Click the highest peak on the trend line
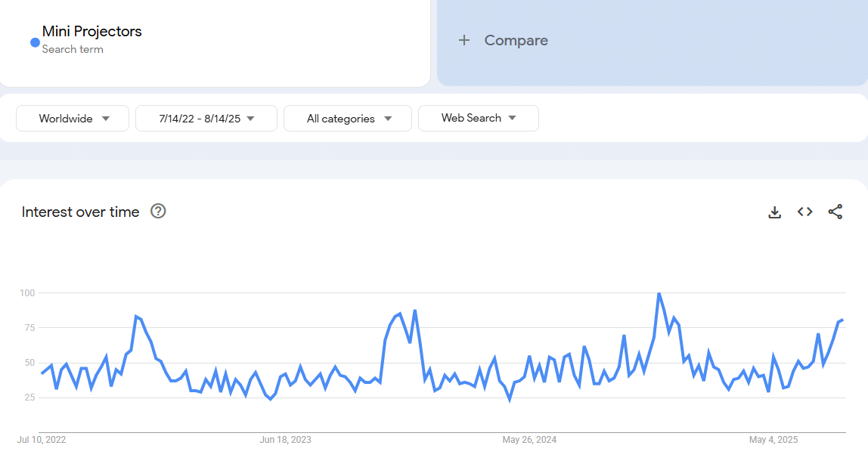The width and height of the screenshot is (868, 464). pyautogui.click(x=659, y=293)
